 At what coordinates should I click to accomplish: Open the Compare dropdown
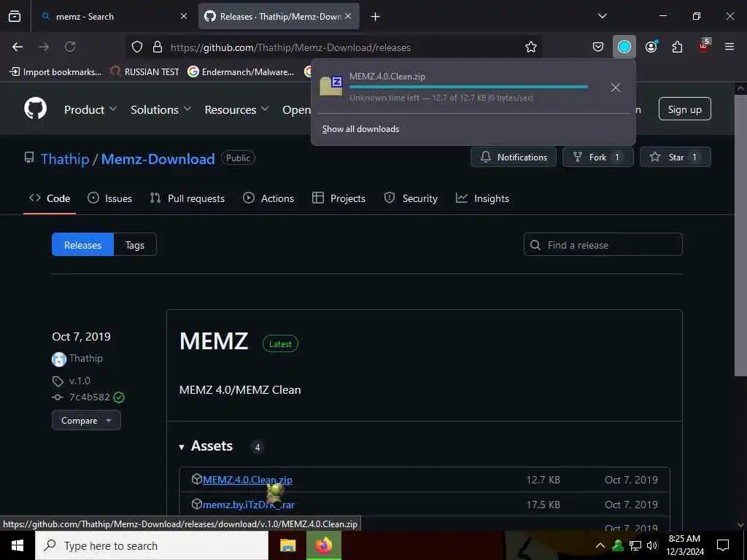point(86,421)
